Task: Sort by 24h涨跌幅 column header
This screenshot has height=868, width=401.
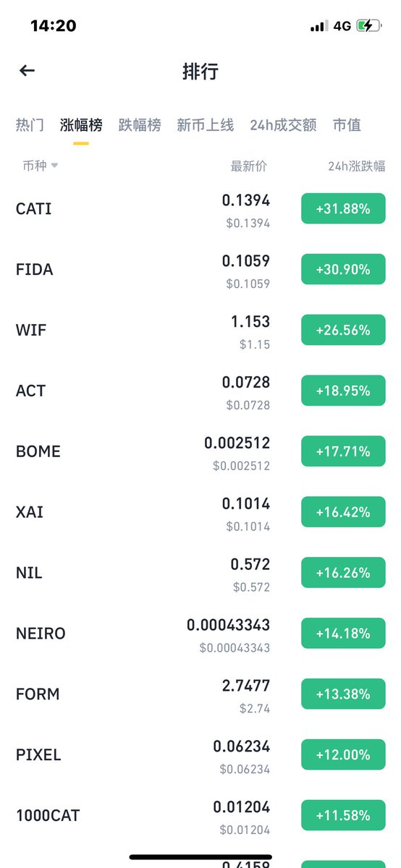Action: tap(357, 166)
